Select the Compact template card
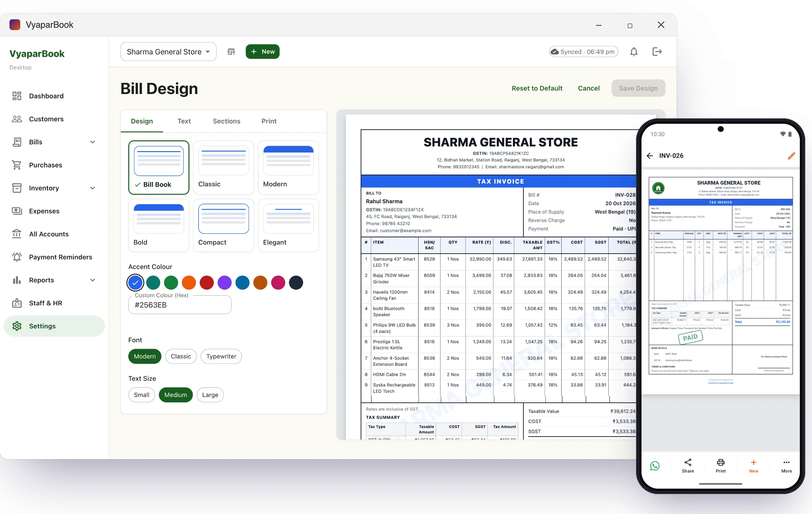 pyautogui.click(x=224, y=226)
